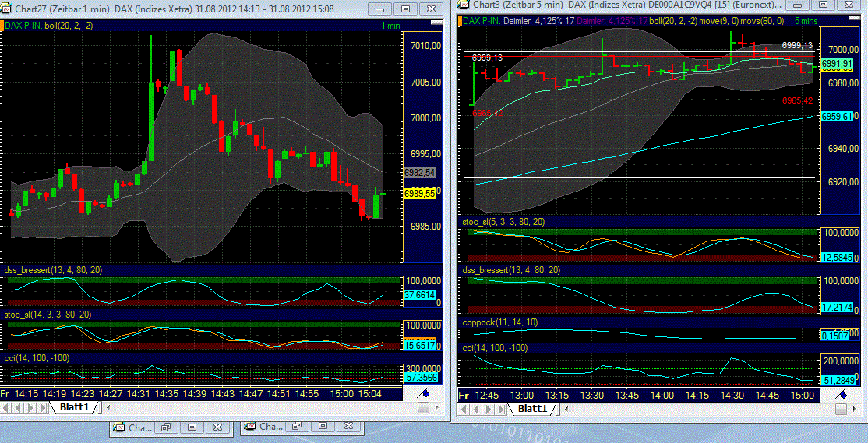Viewport: 868px width, 443px height.
Task: Click the -57,3566 cci value
Action: coord(420,377)
